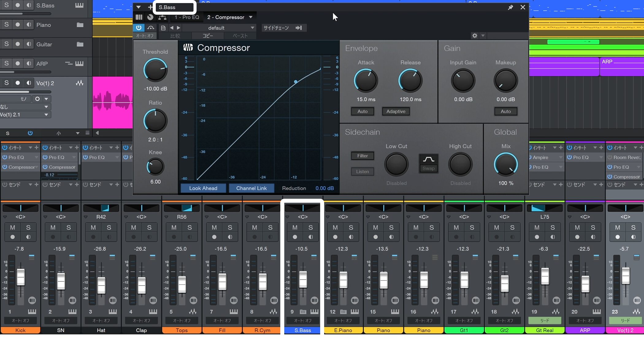The height and width of the screenshot is (339, 644).
Task: Solo the S.Bass mixer channel
Action: tap(310, 228)
